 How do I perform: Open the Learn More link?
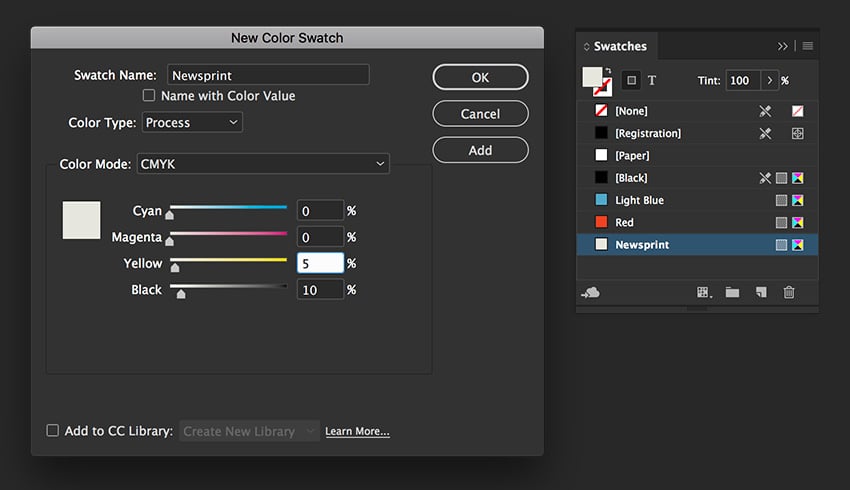[x=357, y=431]
